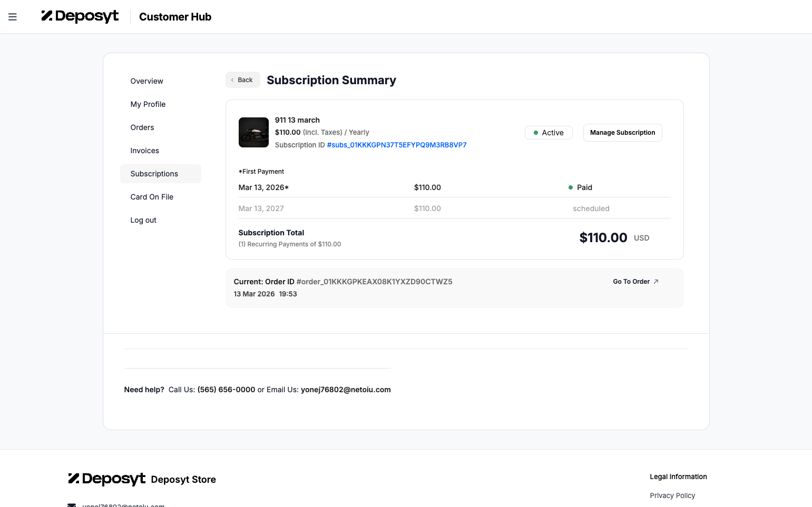This screenshot has width=812, height=507.
Task: Click the Deposyt Store footer text
Action: 183,480
